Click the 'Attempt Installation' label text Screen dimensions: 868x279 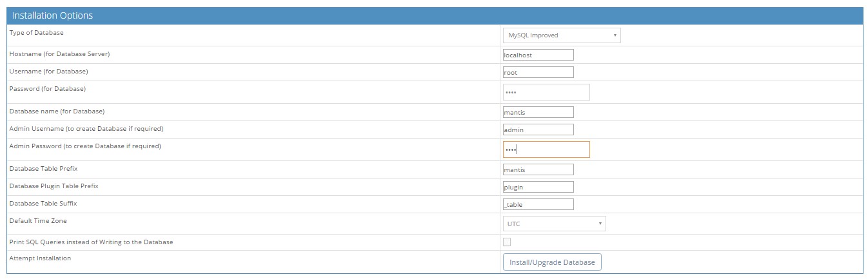click(40, 258)
